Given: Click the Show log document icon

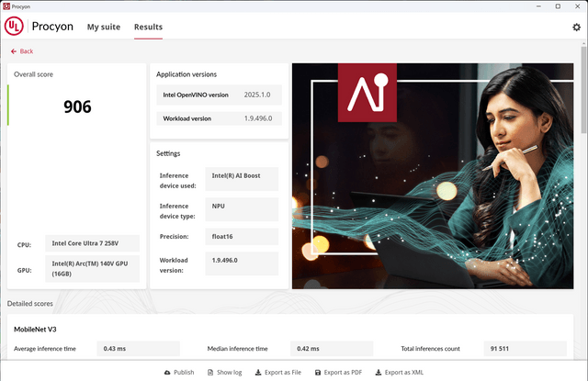Looking at the screenshot, I should coord(210,373).
